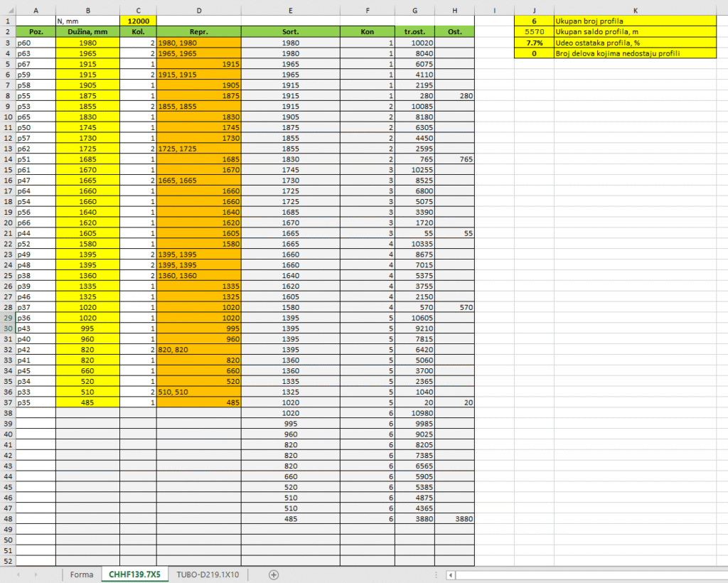Click the green 'Dužina, mm' header cell

pos(87,32)
